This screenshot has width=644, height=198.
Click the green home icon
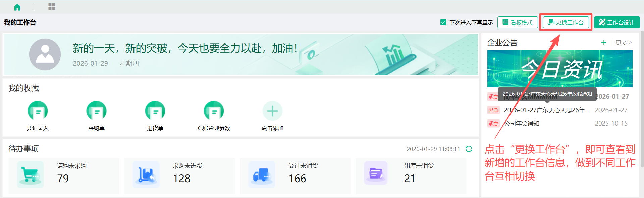pyautogui.click(x=17, y=7)
